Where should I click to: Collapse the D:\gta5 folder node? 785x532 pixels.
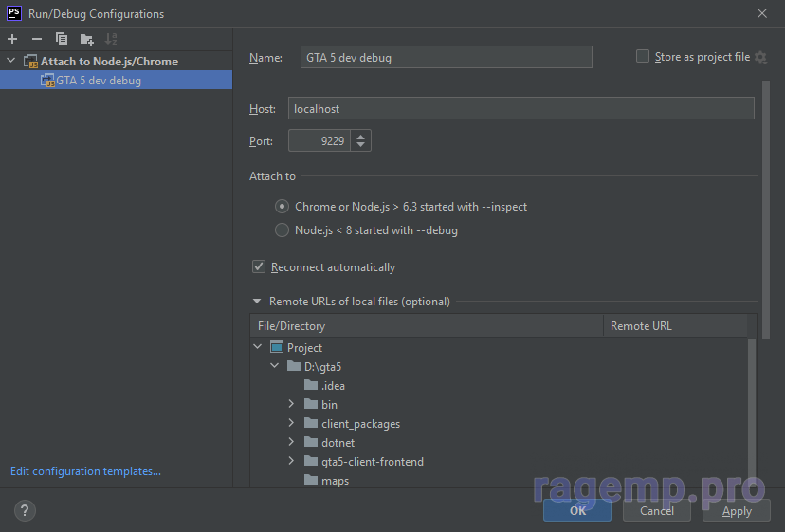[x=274, y=366]
